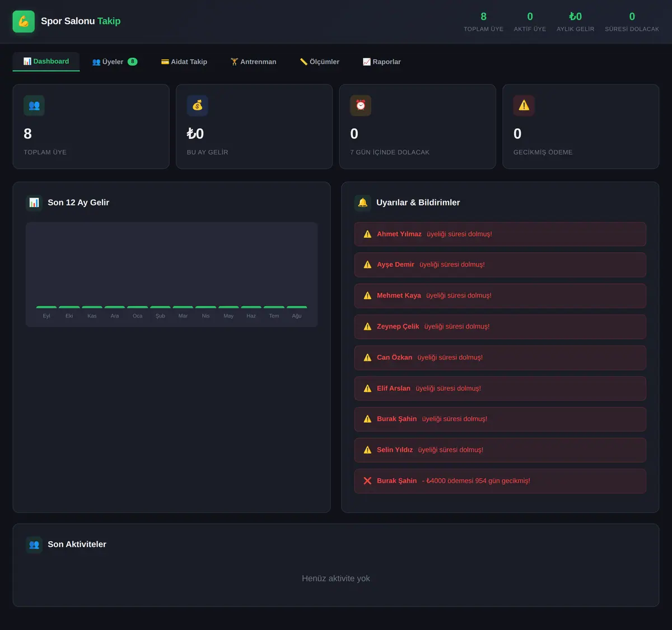Click the people icon beside Son Aktiviteler
The image size is (672, 630).
coord(34,544)
